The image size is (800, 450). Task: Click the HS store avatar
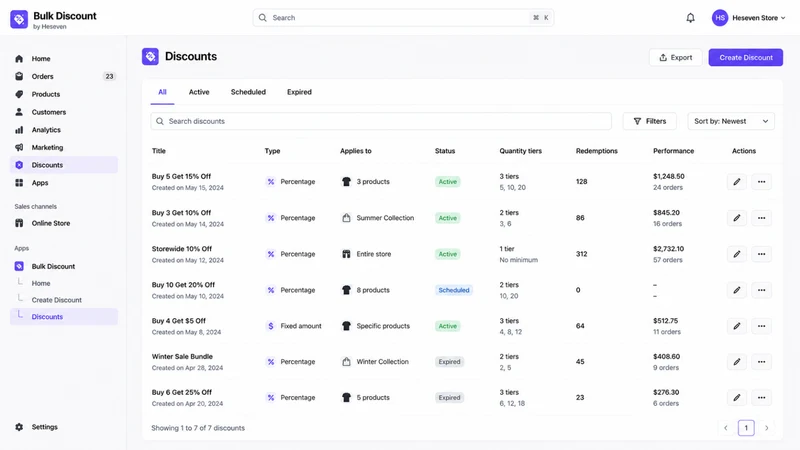pyautogui.click(x=720, y=18)
